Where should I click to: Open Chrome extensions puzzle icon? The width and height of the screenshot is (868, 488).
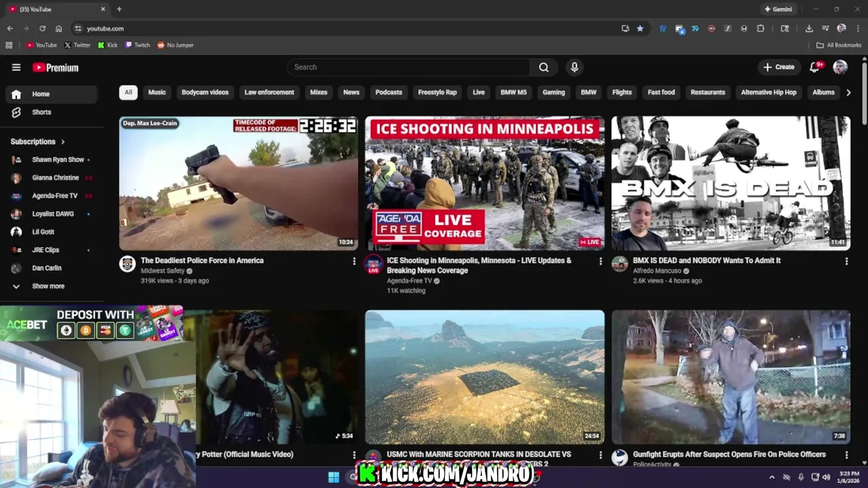coord(760,28)
